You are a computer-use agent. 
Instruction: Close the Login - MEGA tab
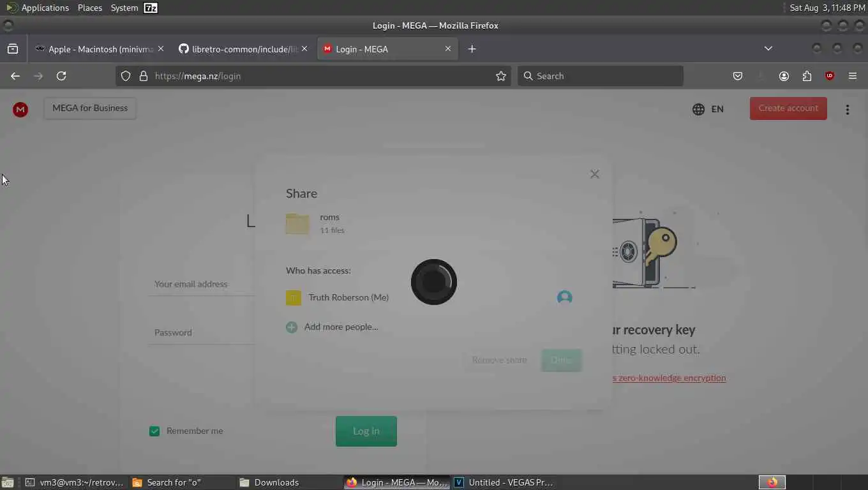(448, 48)
